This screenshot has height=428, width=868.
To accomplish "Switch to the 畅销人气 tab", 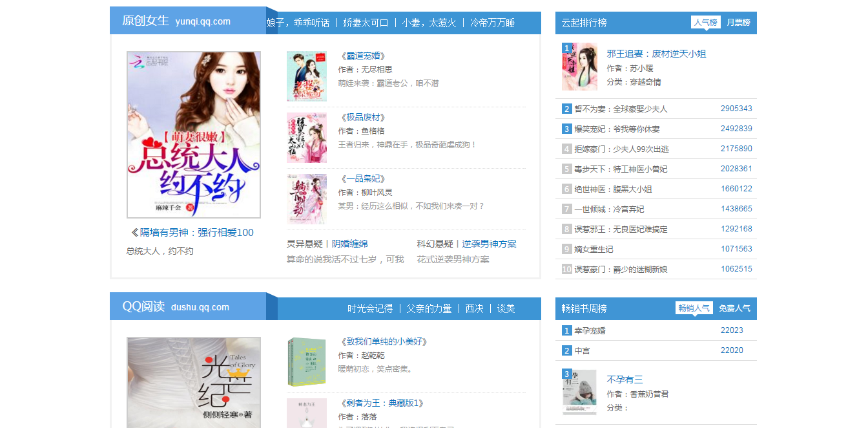I will coord(694,308).
